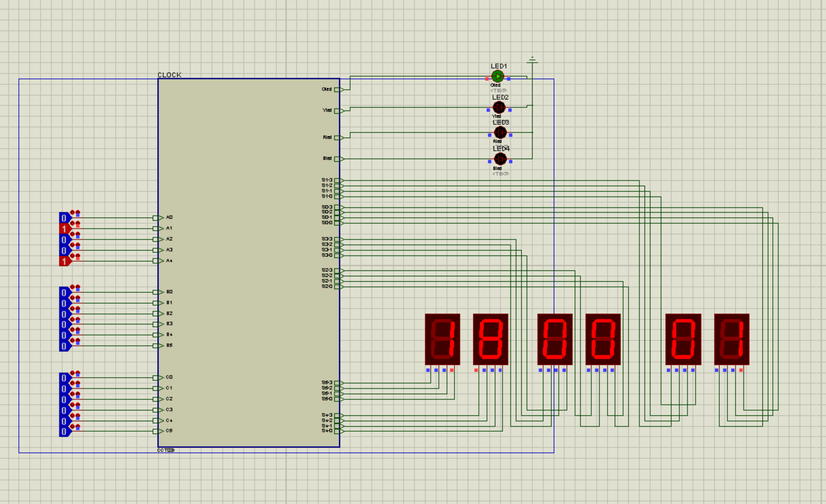Select the green LED1 component
The height and width of the screenshot is (504, 826).
[x=498, y=76]
